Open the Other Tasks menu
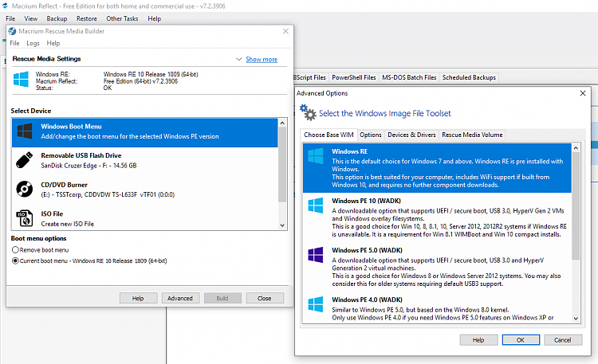598x364 pixels. click(x=122, y=18)
